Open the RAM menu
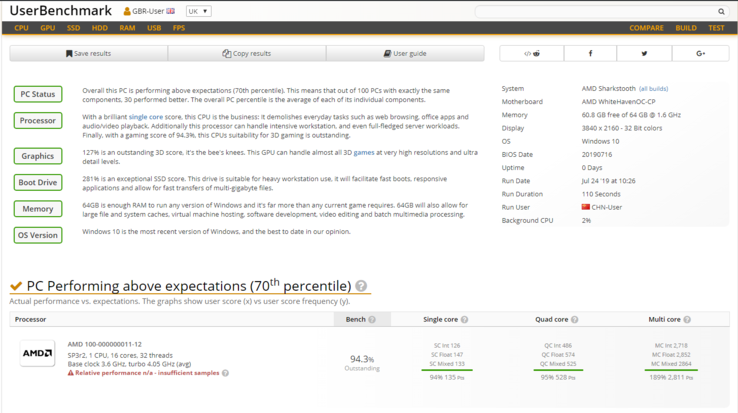Image resolution: width=738 pixels, height=413 pixels. pos(127,28)
